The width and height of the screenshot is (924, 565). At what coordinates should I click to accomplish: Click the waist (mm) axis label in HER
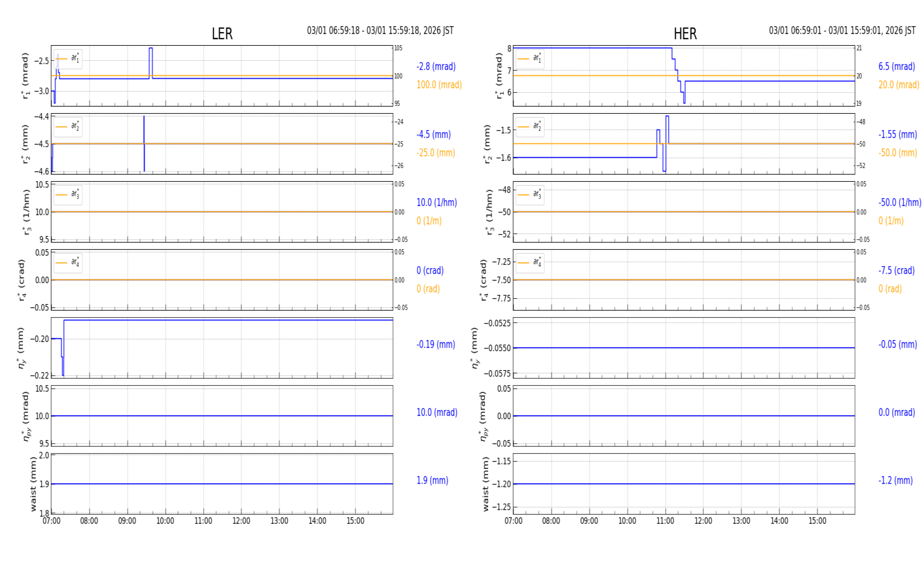486,484
